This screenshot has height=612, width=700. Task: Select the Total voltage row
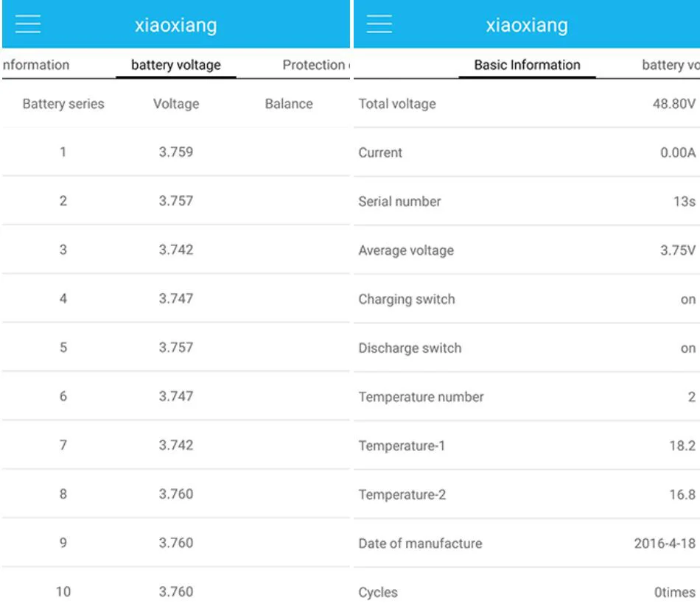527,104
